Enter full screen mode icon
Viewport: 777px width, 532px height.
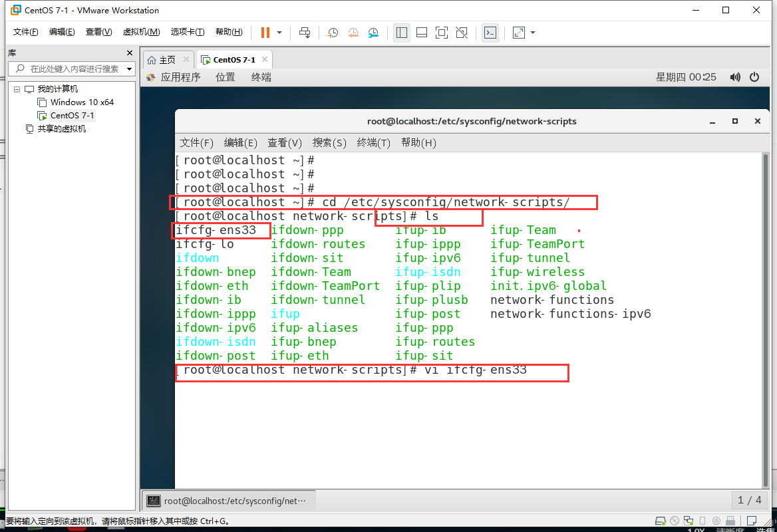442,33
